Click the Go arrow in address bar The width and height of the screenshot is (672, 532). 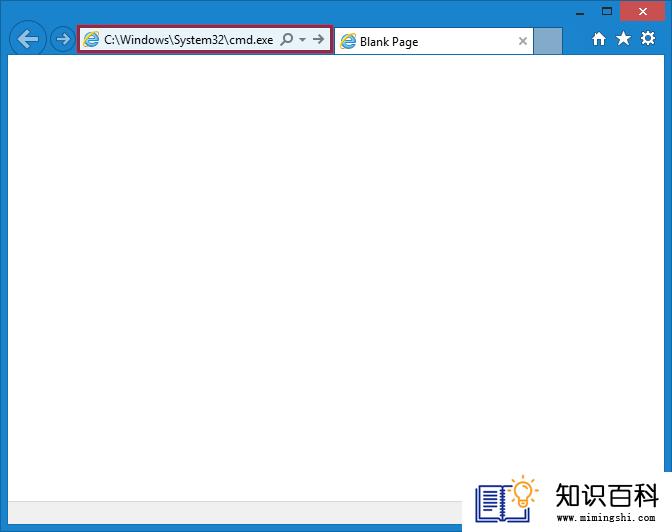tap(318, 39)
